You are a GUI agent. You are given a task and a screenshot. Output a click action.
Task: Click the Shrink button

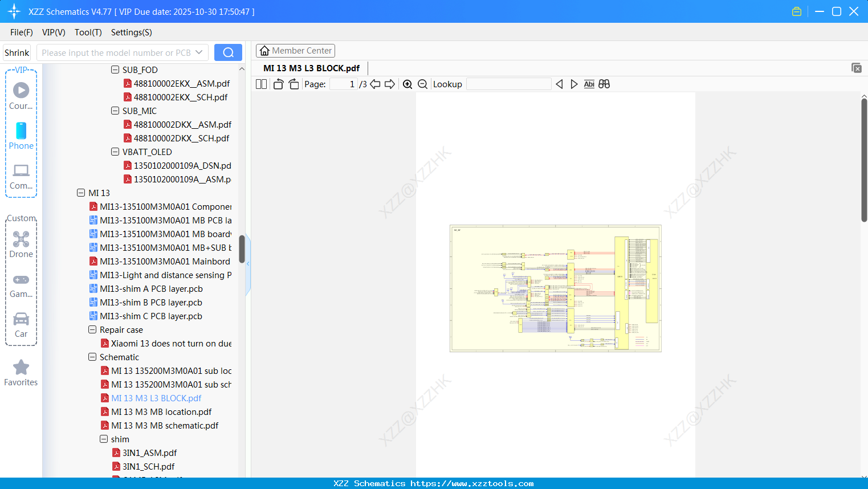point(17,52)
